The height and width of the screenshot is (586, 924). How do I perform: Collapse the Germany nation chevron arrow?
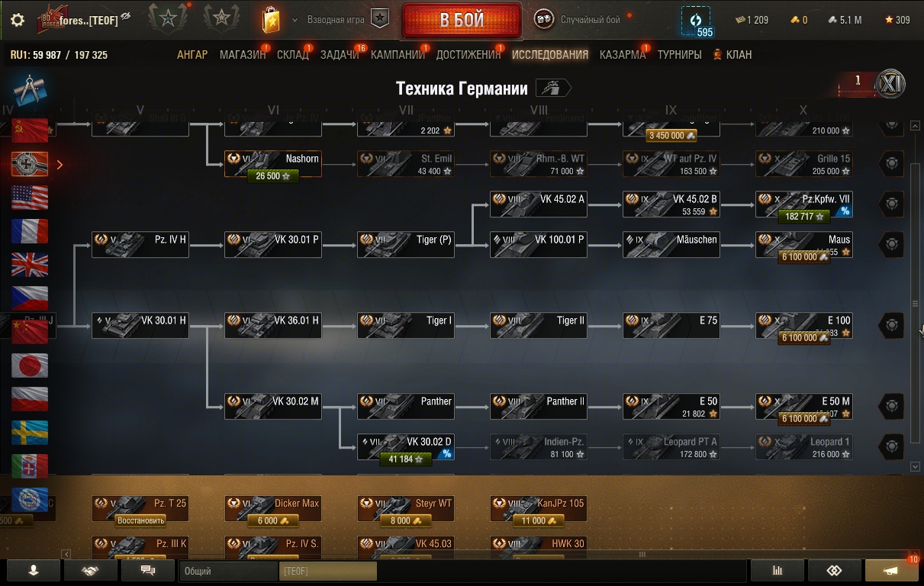(60, 164)
